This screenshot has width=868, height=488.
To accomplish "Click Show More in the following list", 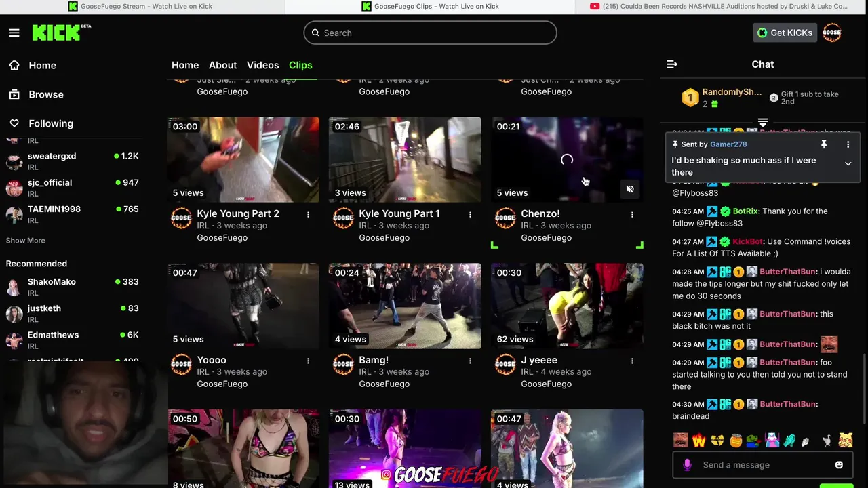I will point(26,241).
